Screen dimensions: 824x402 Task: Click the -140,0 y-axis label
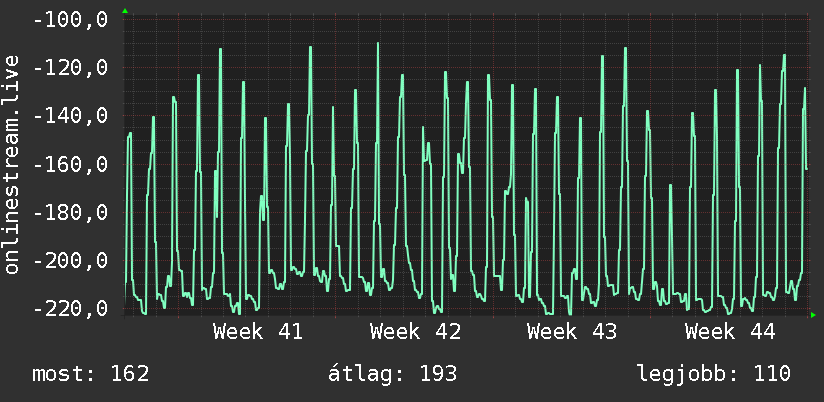pos(70,116)
